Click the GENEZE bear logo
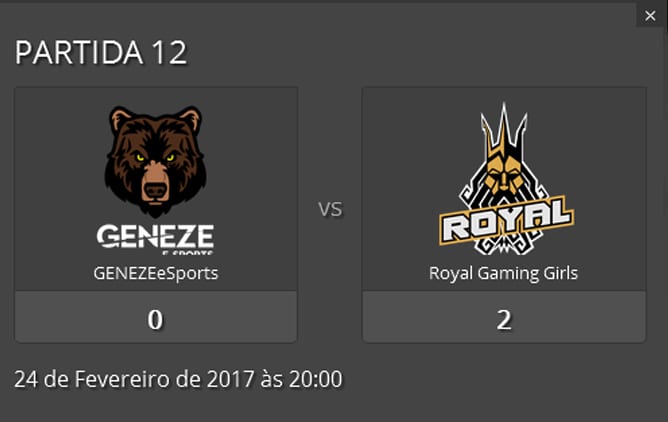 [x=155, y=180]
